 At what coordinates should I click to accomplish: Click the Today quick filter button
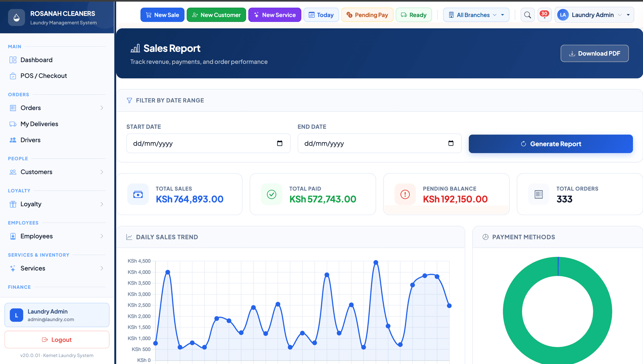pyautogui.click(x=321, y=15)
